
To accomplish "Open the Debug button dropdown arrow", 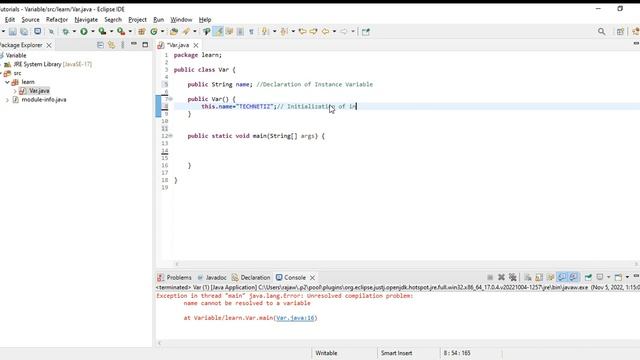I will pos(74,31).
